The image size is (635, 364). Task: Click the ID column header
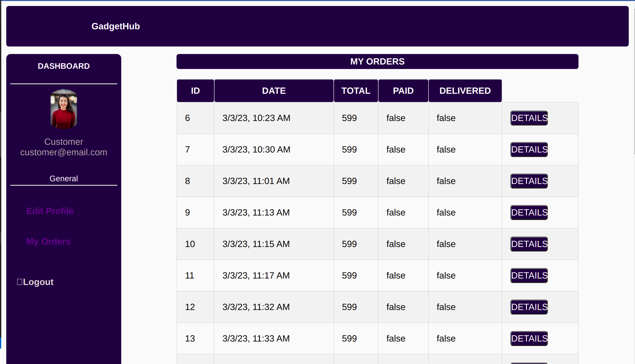(195, 91)
